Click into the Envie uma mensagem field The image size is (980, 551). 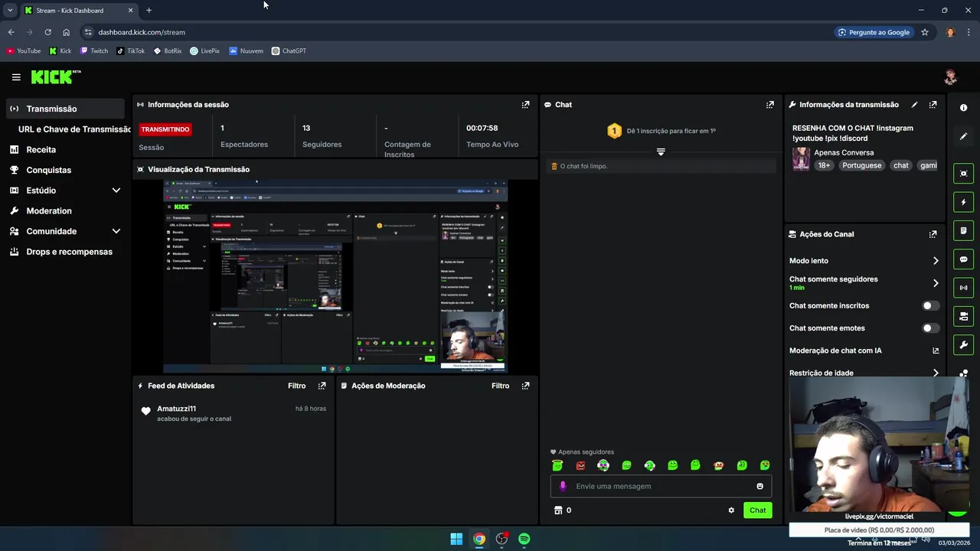click(x=662, y=486)
